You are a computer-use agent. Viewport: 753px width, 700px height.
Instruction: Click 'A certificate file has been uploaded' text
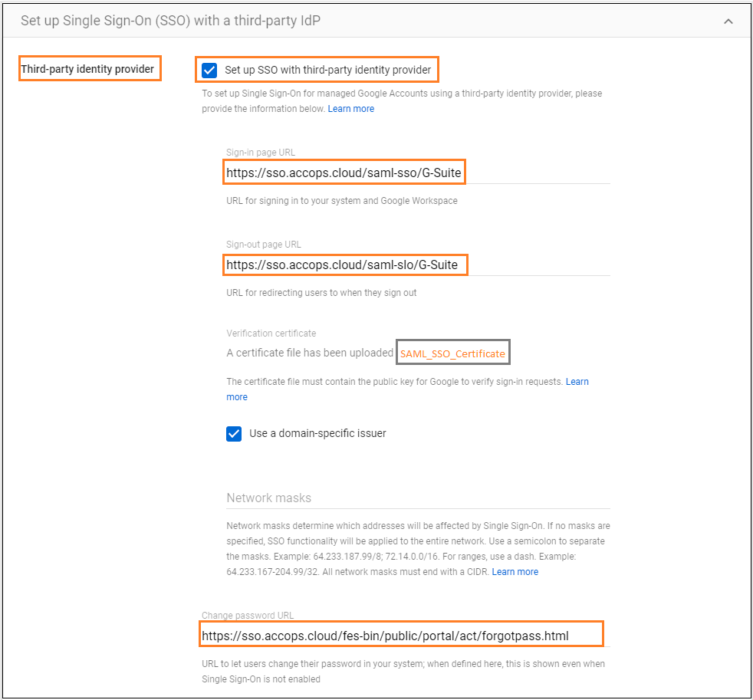click(310, 353)
